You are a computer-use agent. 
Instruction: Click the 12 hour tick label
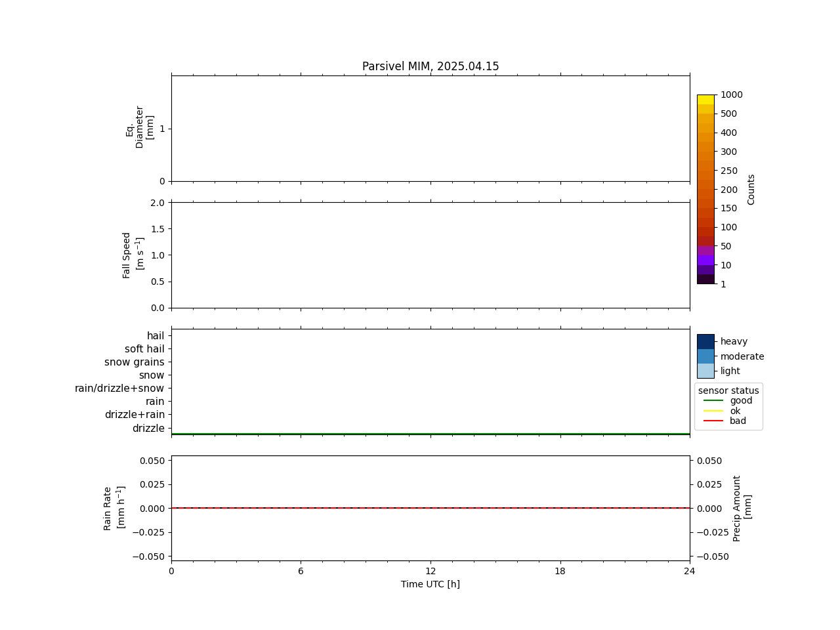430,571
